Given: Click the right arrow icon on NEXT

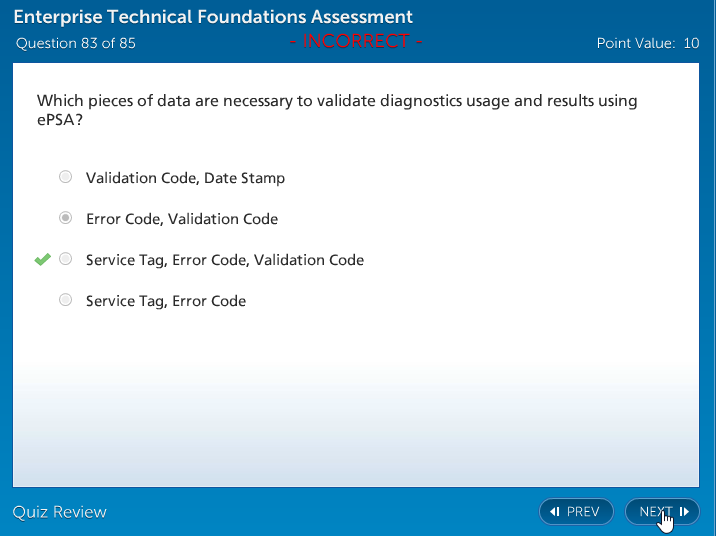Looking at the screenshot, I should (x=684, y=512).
